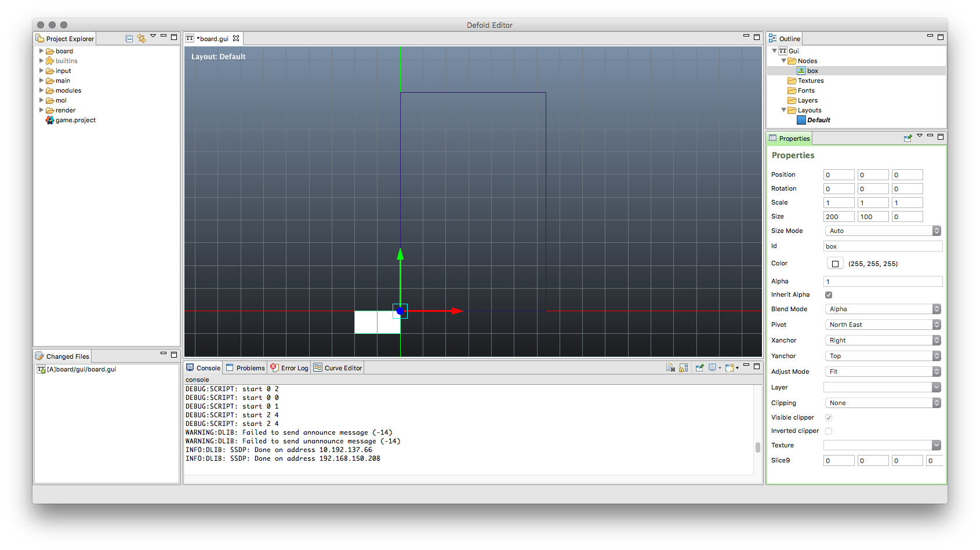This screenshot has width=980, height=550.
Task: Click Collapse All icon in Project Explorer
Action: click(x=129, y=39)
